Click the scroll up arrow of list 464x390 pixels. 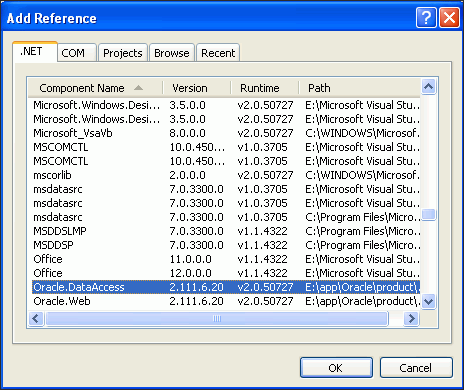point(428,87)
